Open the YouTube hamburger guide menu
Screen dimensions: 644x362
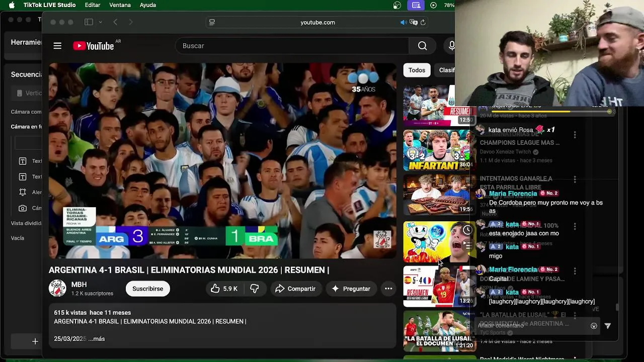[57, 46]
